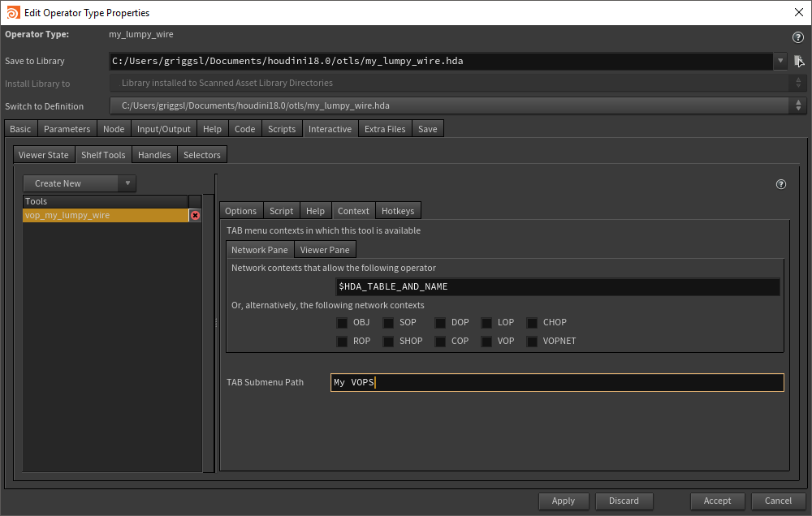Image resolution: width=812 pixels, height=516 pixels.
Task: Open the Install Library to dropdown
Action: click(458, 83)
